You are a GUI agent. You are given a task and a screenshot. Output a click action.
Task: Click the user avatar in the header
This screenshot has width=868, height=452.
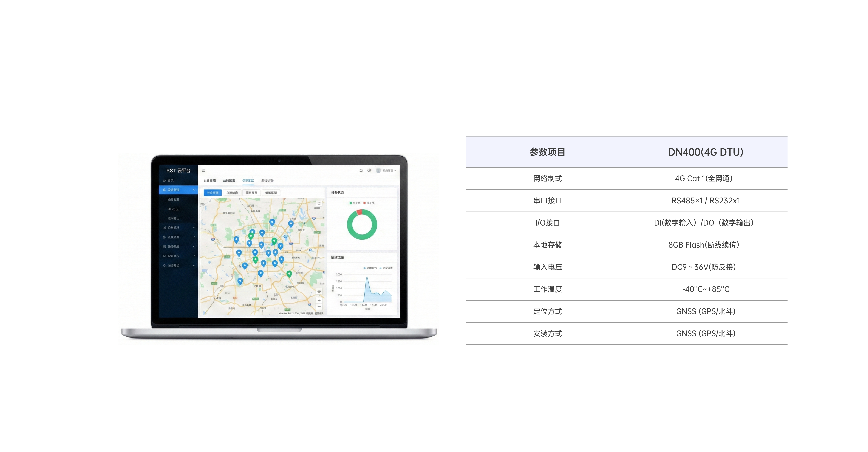(x=378, y=170)
